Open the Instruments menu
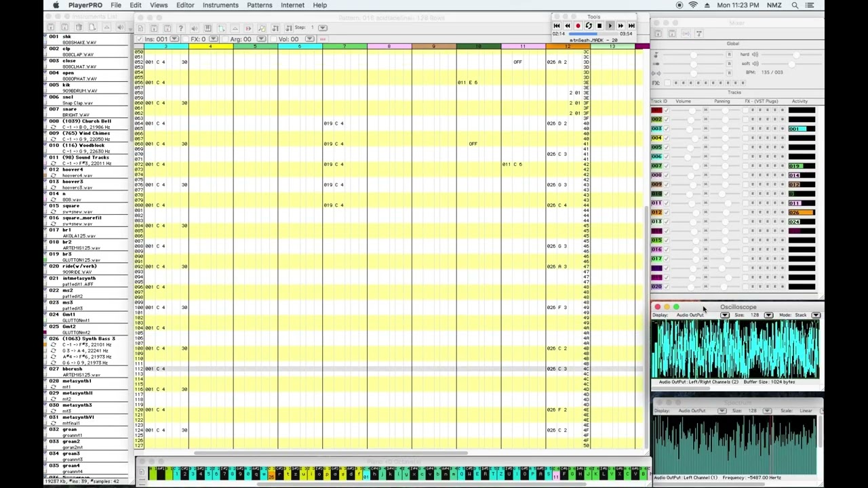This screenshot has width=868, height=488. (x=220, y=5)
